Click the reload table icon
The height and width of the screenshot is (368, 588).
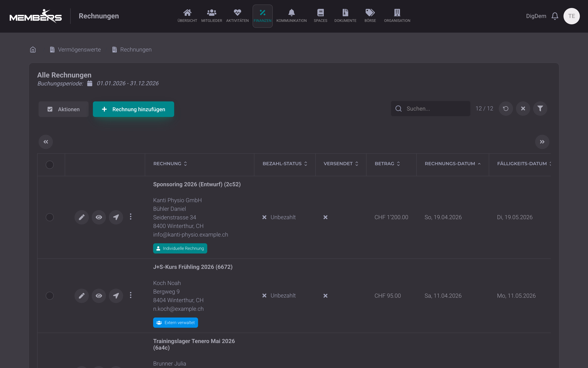click(x=506, y=109)
